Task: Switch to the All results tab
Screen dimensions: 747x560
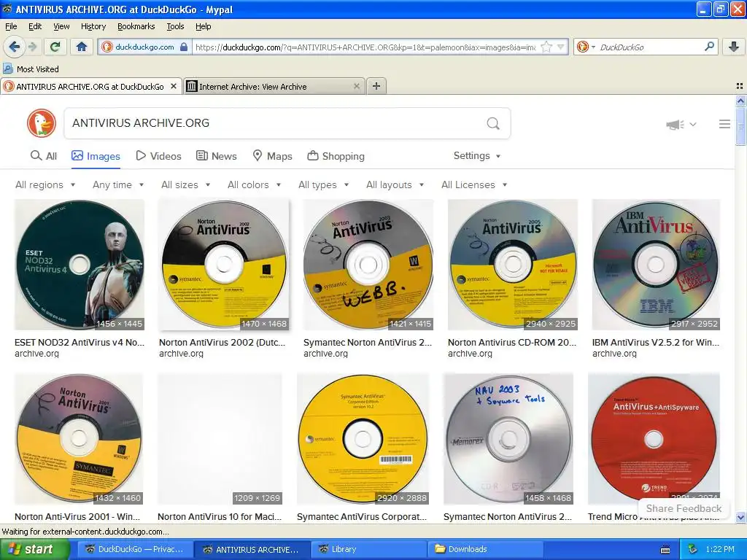Action: tap(43, 156)
